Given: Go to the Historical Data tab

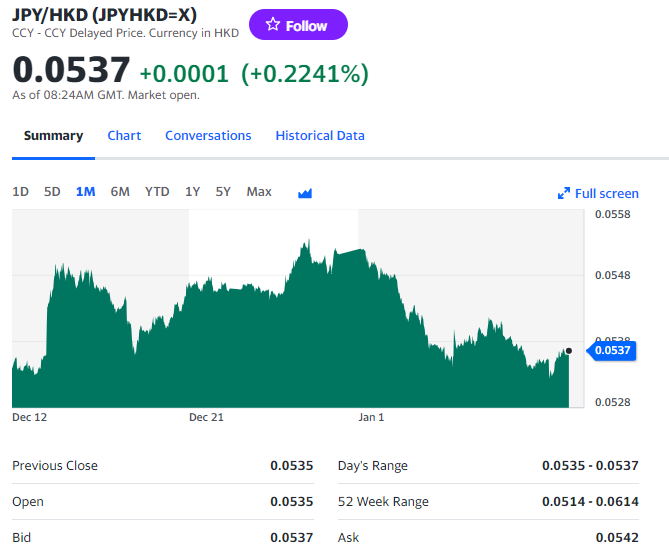Looking at the screenshot, I should 320,136.
